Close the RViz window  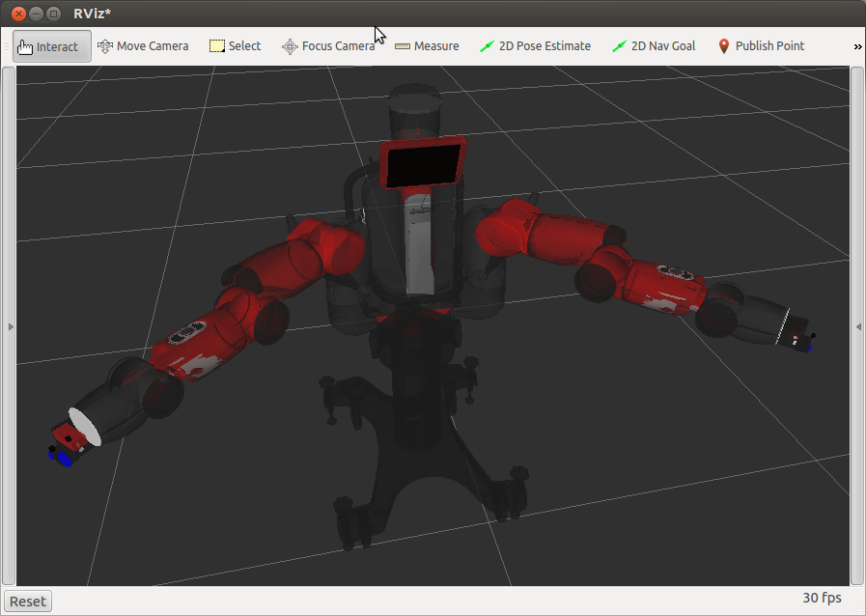(x=18, y=14)
